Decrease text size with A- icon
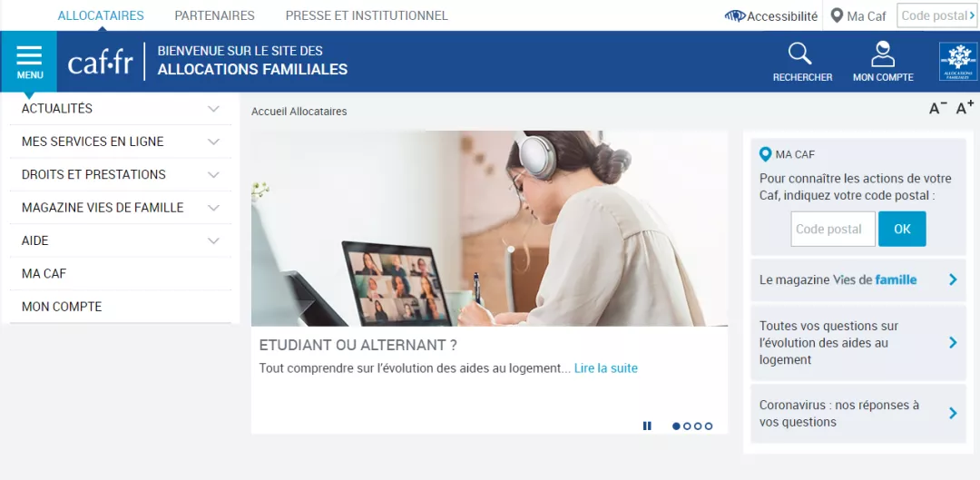Image resolution: width=980 pixels, height=480 pixels. tap(937, 108)
